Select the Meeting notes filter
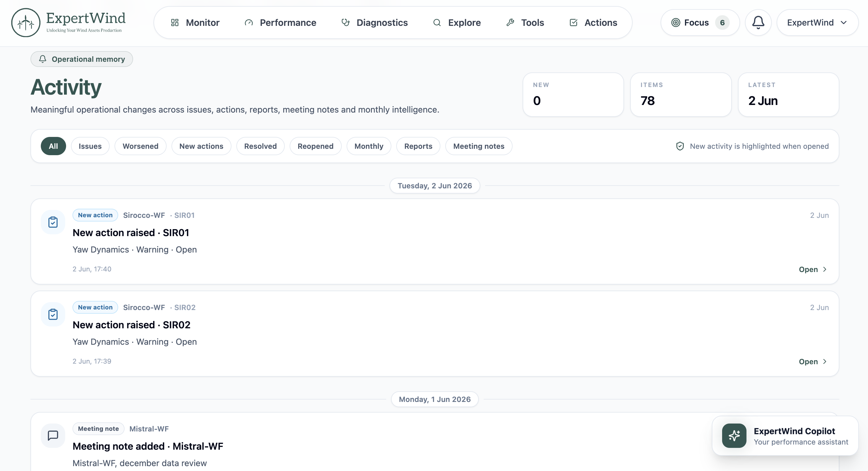The width and height of the screenshot is (868, 471). pos(479,146)
